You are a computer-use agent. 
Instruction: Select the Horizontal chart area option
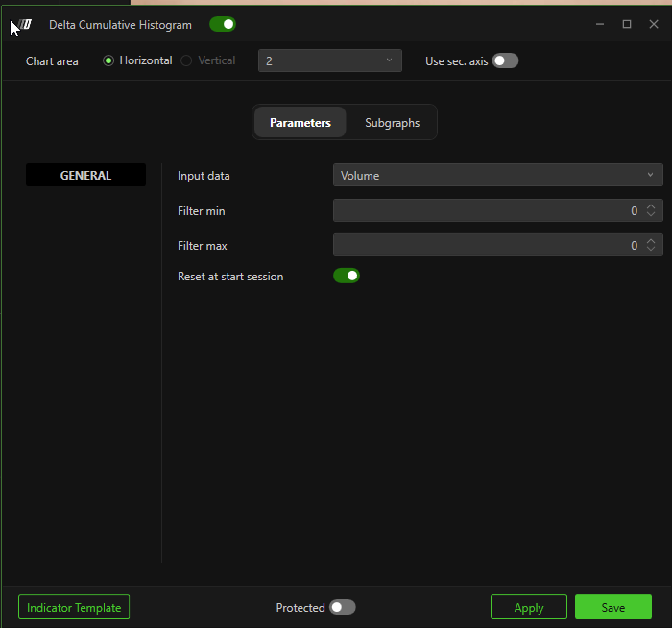[x=108, y=60]
